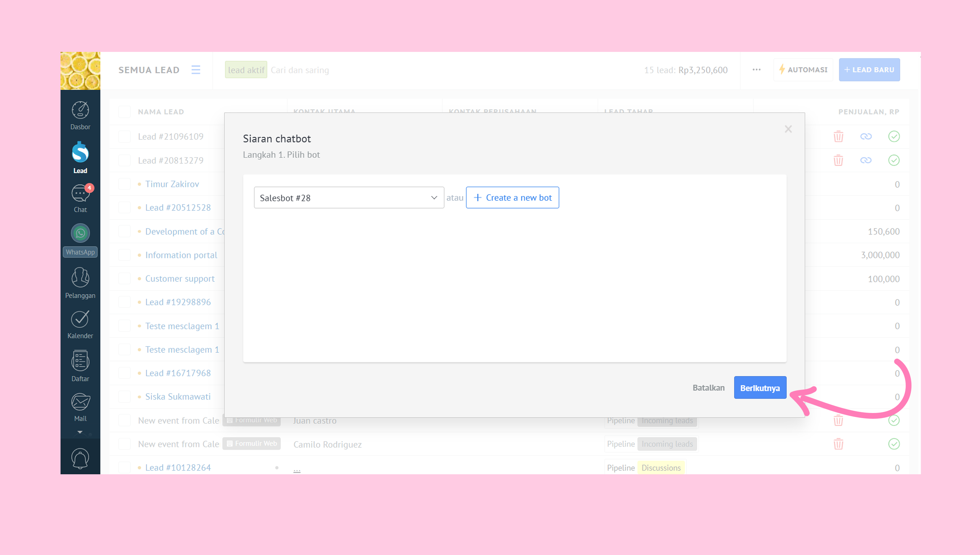Open the three-dots more options menu

pyautogui.click(x=757, y=70)
